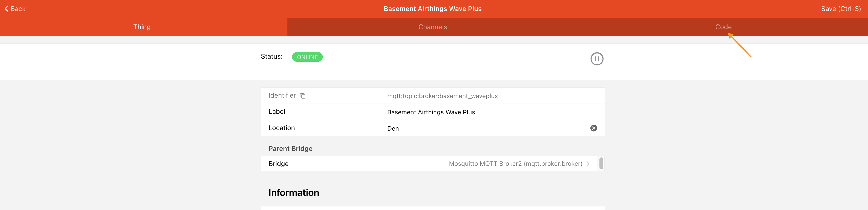Select the identifier mqtt:topic:broker:basement_waveplus text
This screenshot has width=868, height=210.
tap(442, 96)
